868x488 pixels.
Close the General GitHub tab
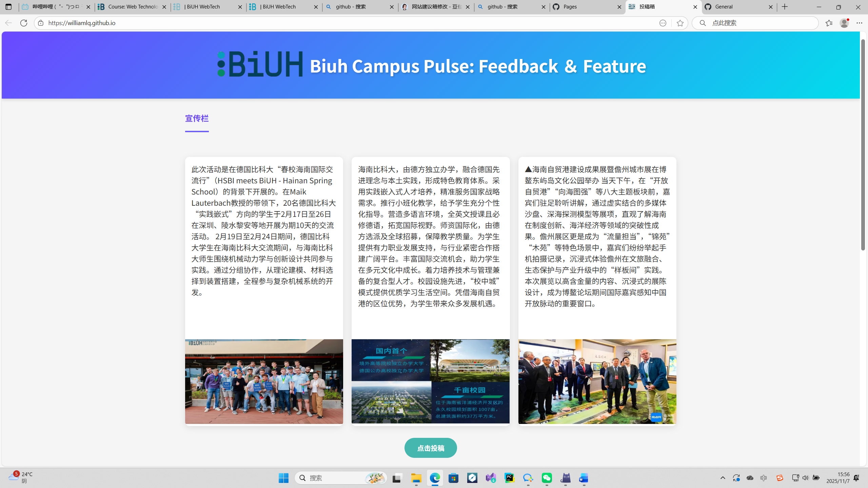pyautogui.click(x=770, y=7)
